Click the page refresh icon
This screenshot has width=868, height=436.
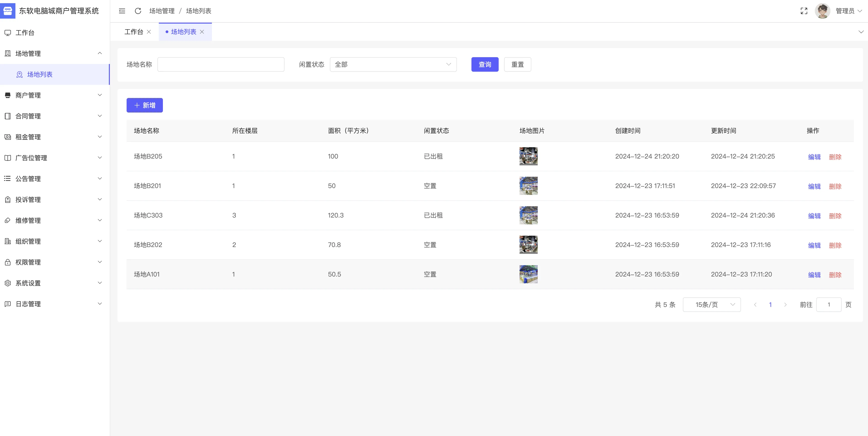(138, 11)
